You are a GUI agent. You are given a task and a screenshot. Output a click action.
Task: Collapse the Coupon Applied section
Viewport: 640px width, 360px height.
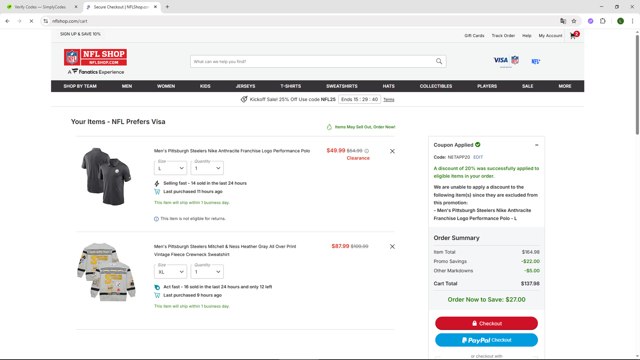point(537,145)
